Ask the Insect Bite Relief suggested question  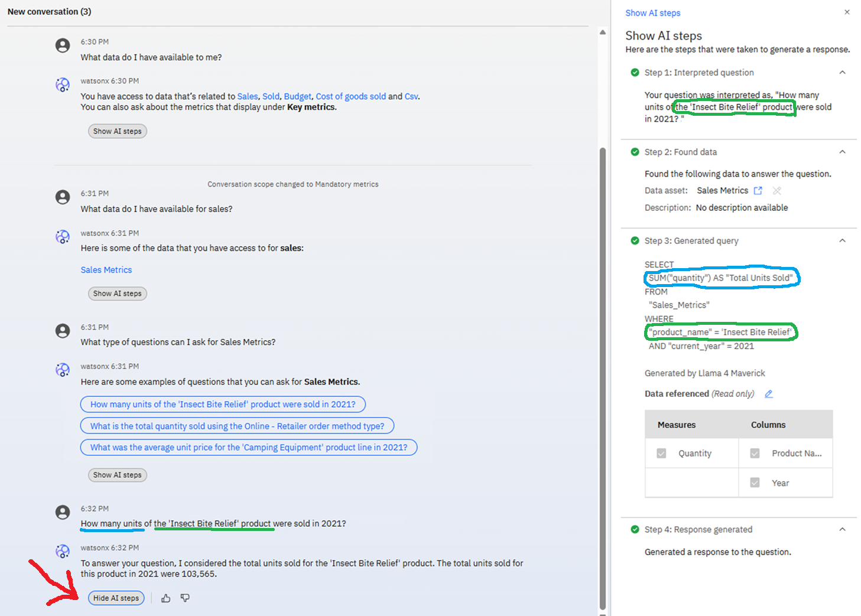pyautogui.click(x=223, y=405)
